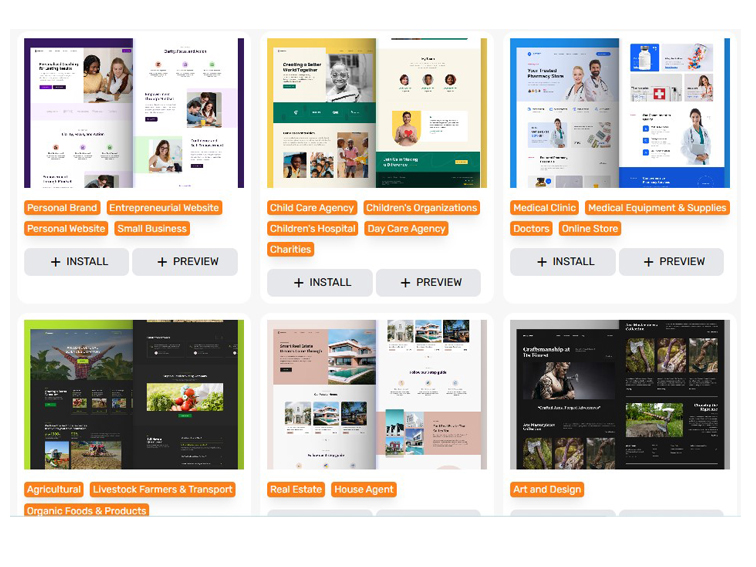
Task: Open the child care template thumbnail
Action: (377, 113)
